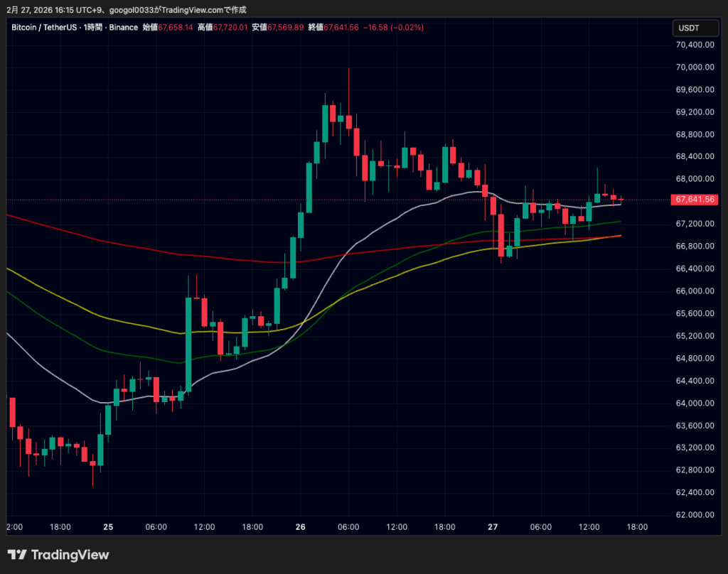Click the 25 date label on time axis

107,527
